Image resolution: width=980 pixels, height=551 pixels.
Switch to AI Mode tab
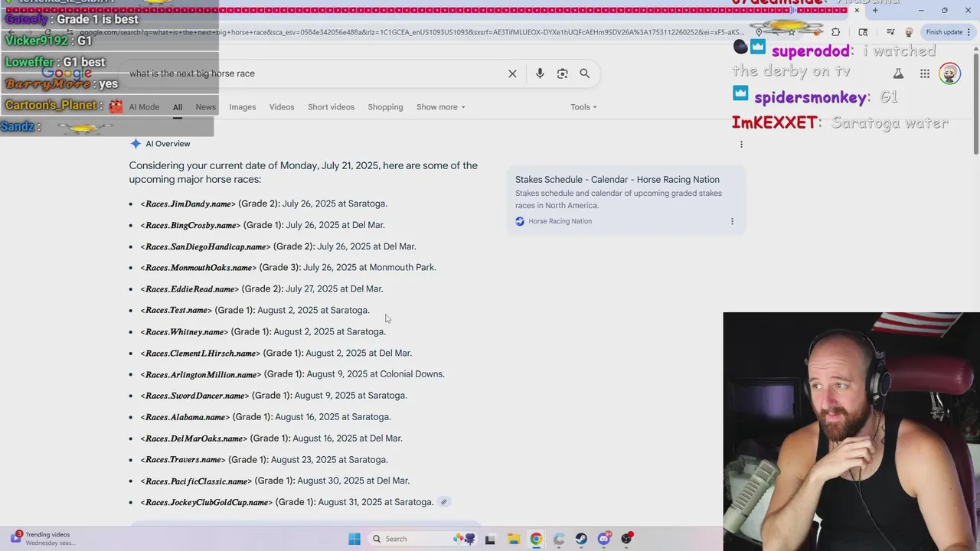click(x=144, y=107)
